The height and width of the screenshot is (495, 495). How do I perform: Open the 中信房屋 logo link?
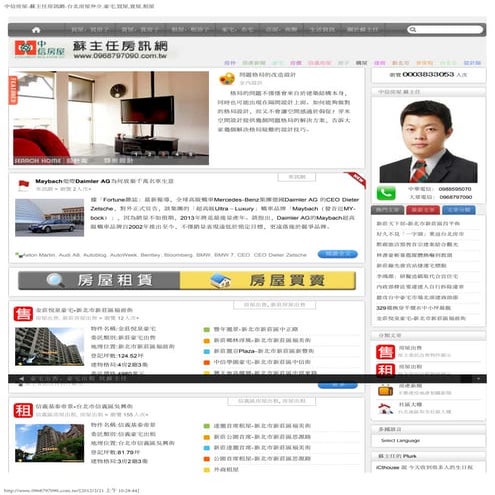click(39, 49)
